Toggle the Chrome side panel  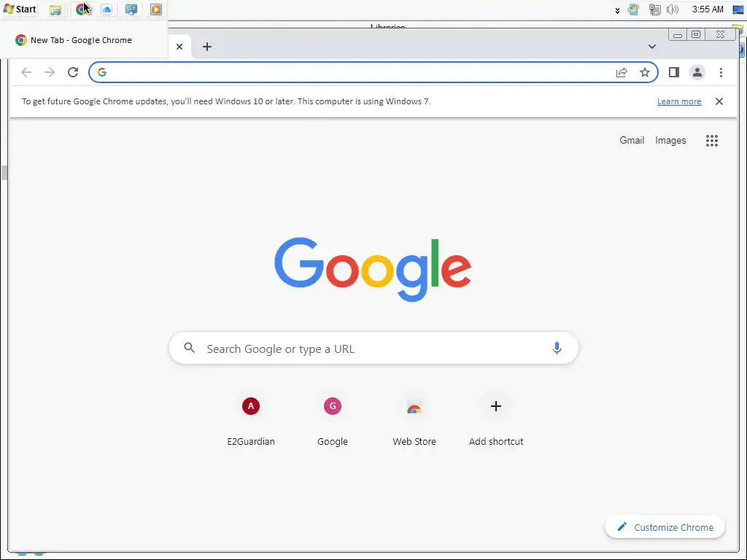pyautogui.click(x=673, y=72)
